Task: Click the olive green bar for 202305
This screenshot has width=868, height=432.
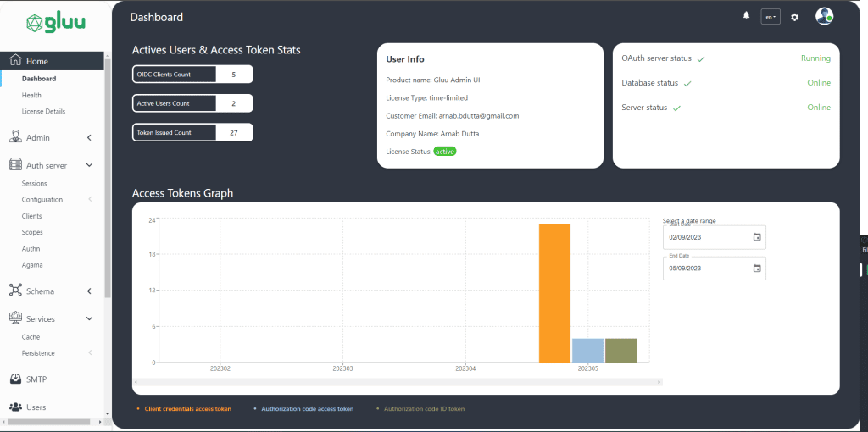Action: (621, 350)
